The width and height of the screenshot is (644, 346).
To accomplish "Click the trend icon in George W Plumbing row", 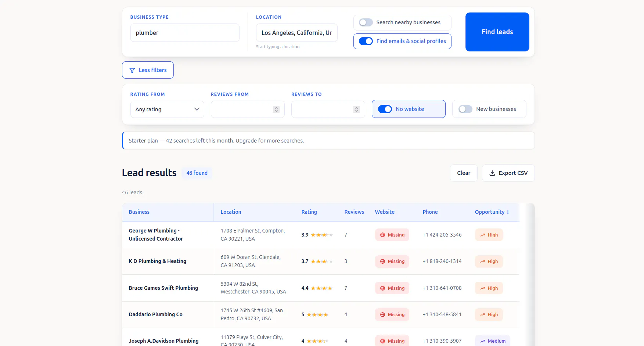I will point(482,235).
